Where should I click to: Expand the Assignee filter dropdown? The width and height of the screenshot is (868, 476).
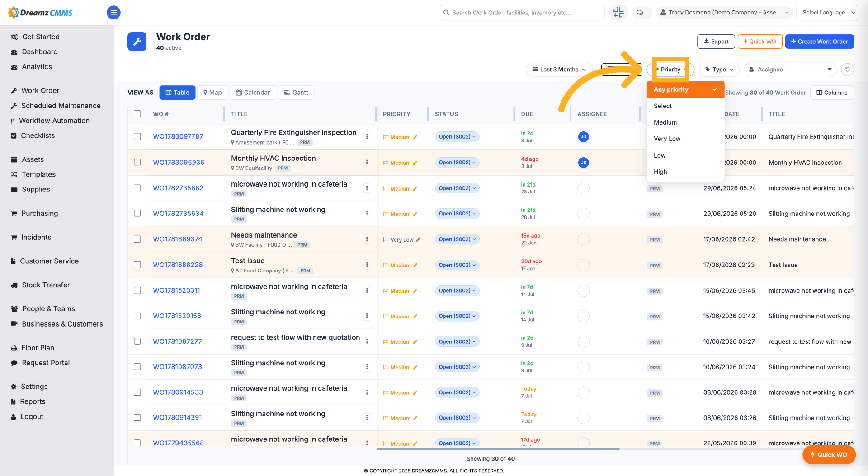click(790, 70)
